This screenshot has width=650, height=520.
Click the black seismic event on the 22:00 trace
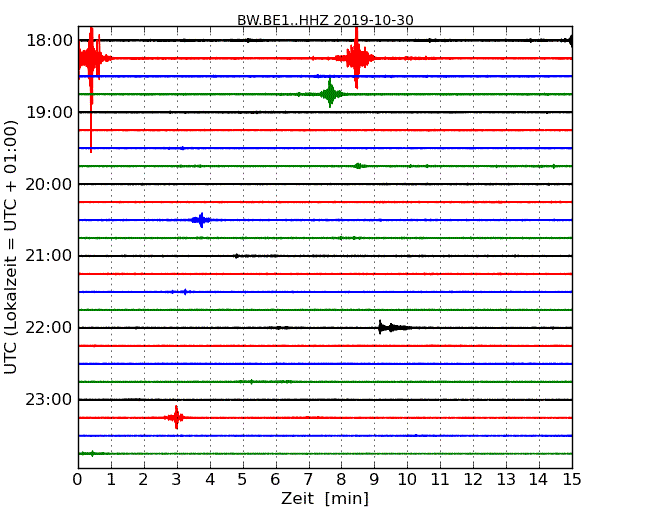point(392,328)
